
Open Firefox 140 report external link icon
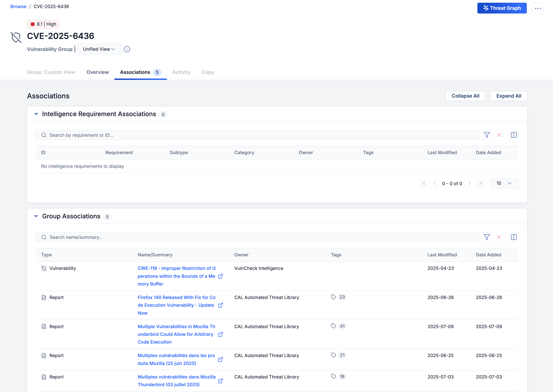220,305
